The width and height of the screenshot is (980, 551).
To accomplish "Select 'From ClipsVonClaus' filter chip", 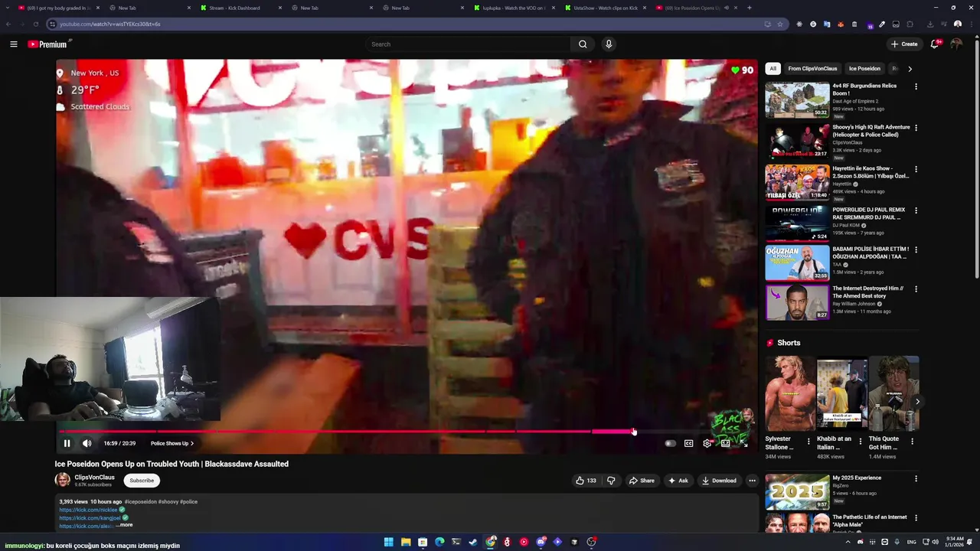I will tap(812, 69).
